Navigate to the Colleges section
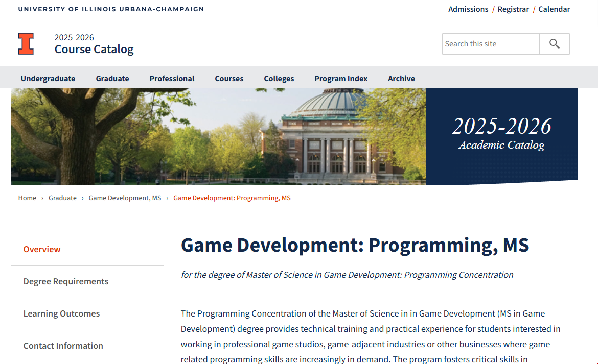 (279, 78)
